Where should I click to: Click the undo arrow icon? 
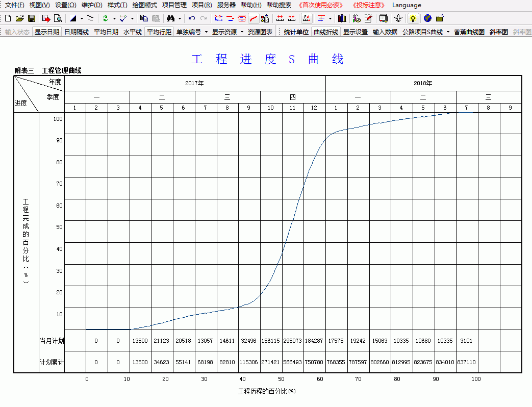(x=192, y=18)
